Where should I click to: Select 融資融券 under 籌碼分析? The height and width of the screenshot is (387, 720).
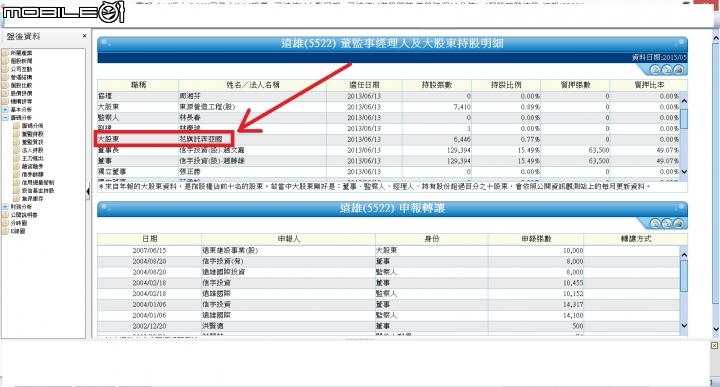pos(32,166)
